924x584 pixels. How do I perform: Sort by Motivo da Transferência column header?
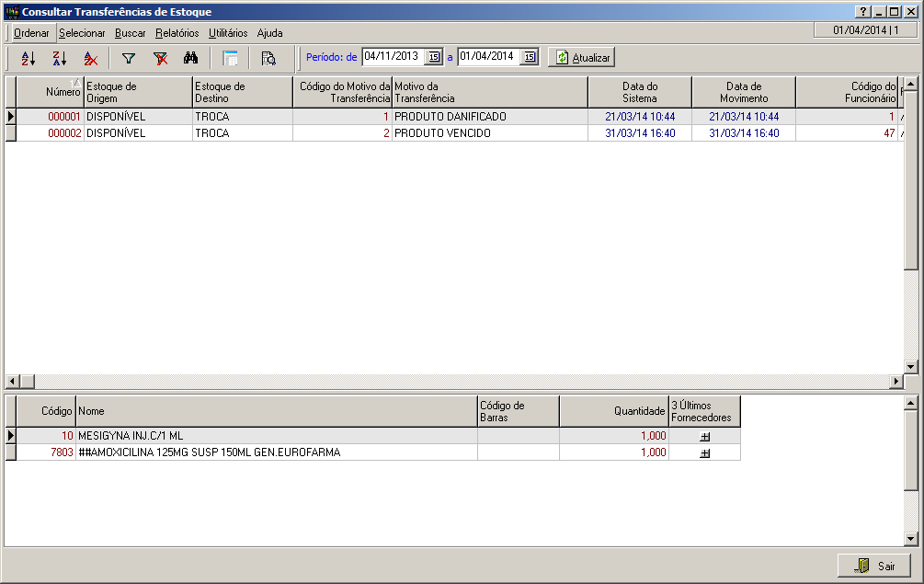click(490, 92)
